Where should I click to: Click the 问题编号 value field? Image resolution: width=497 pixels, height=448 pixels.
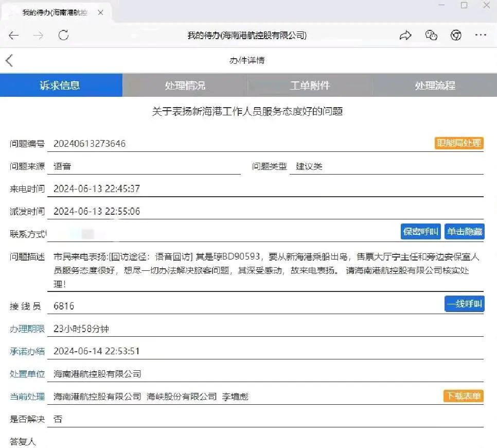pos(90,144)
